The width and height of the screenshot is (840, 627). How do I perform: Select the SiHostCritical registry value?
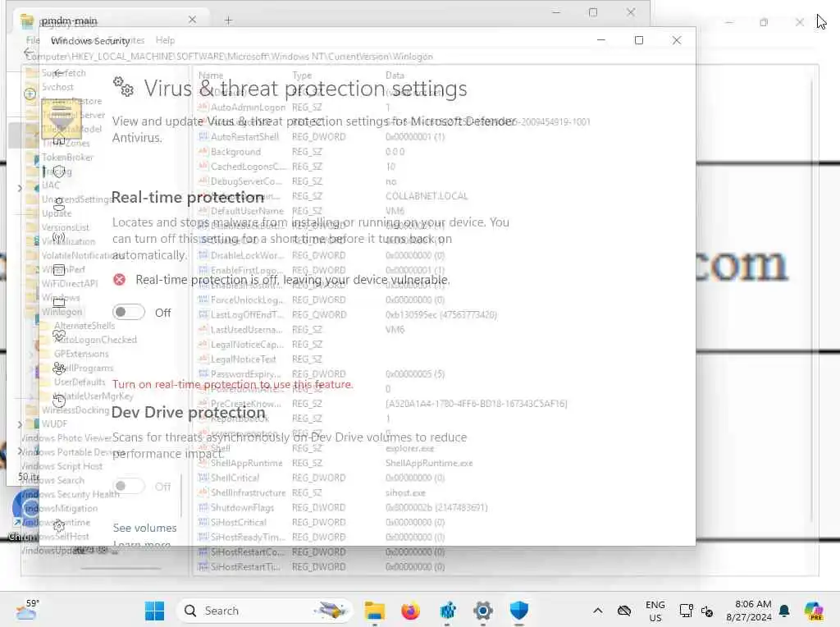coord(239,523)
